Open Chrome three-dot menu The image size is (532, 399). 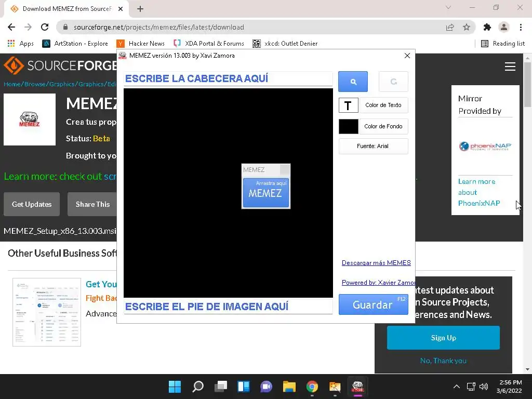click(521, 27)
